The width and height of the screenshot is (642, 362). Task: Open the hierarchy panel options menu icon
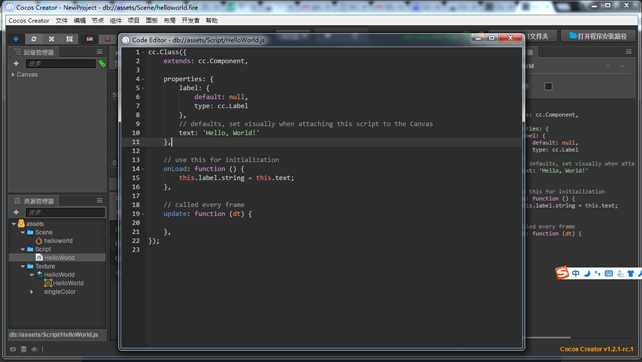click(100, 52)
